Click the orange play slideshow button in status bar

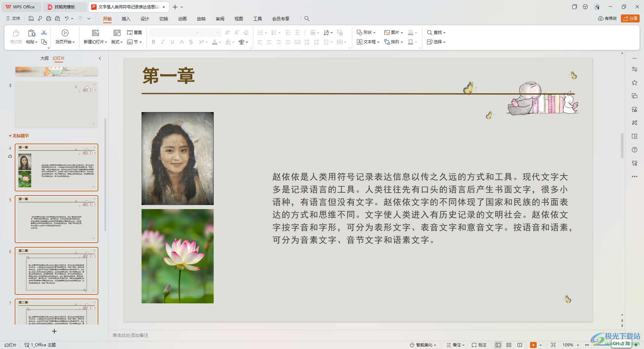pos(533,345)
